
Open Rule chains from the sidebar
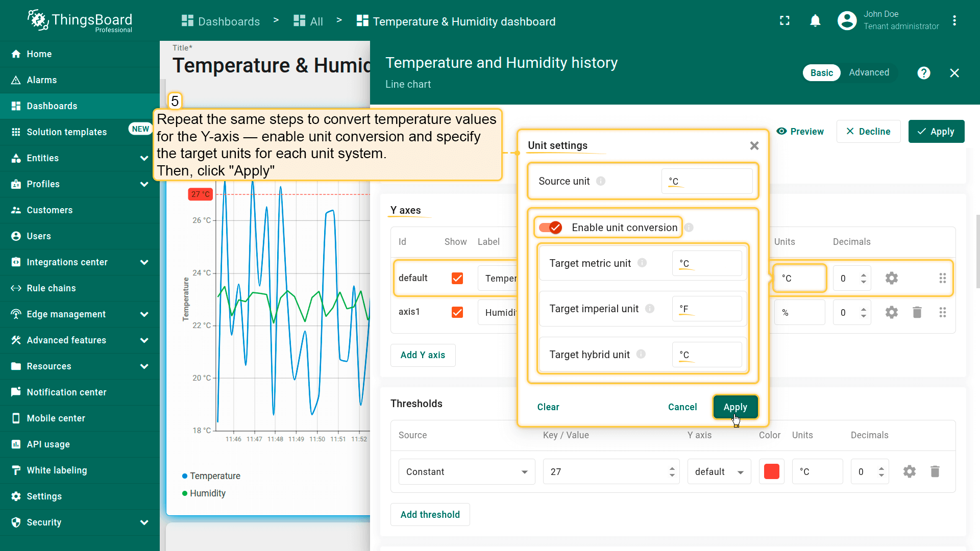[51, 288]
